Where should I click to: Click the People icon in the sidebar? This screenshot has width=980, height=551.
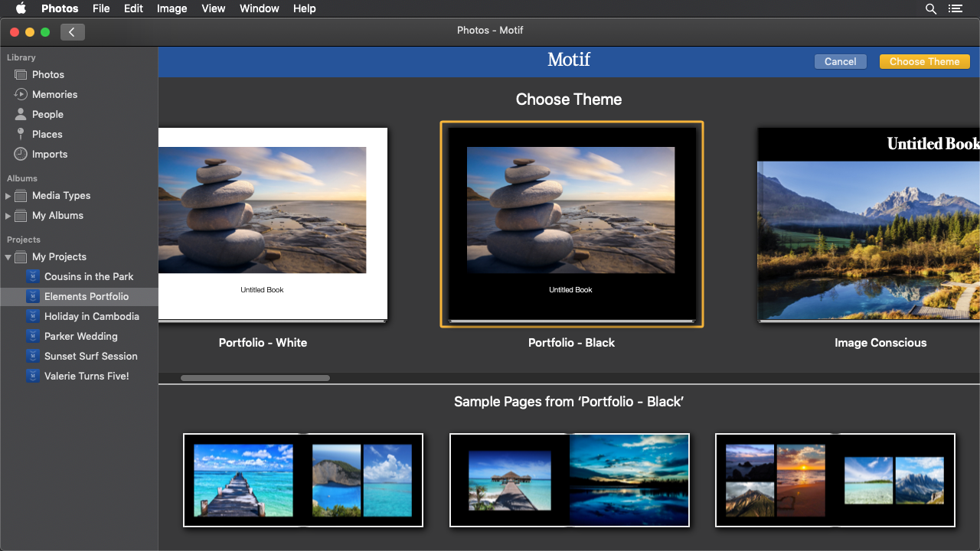coord(21,114)
